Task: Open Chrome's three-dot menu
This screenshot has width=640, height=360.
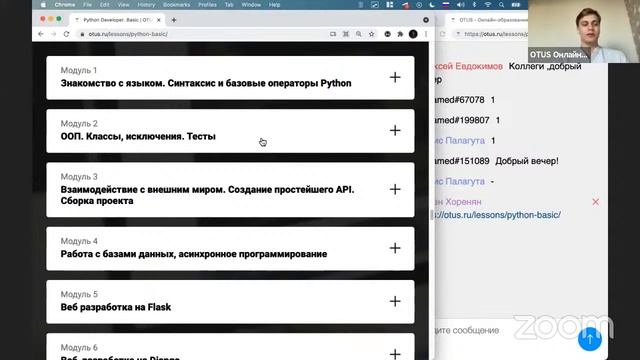Action: (426, 34)
